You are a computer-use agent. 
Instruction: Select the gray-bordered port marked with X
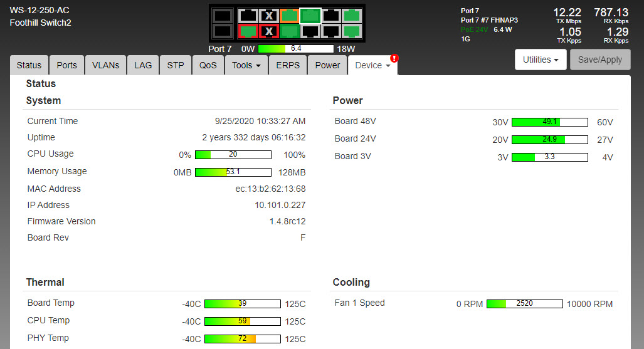coord(269,16)
